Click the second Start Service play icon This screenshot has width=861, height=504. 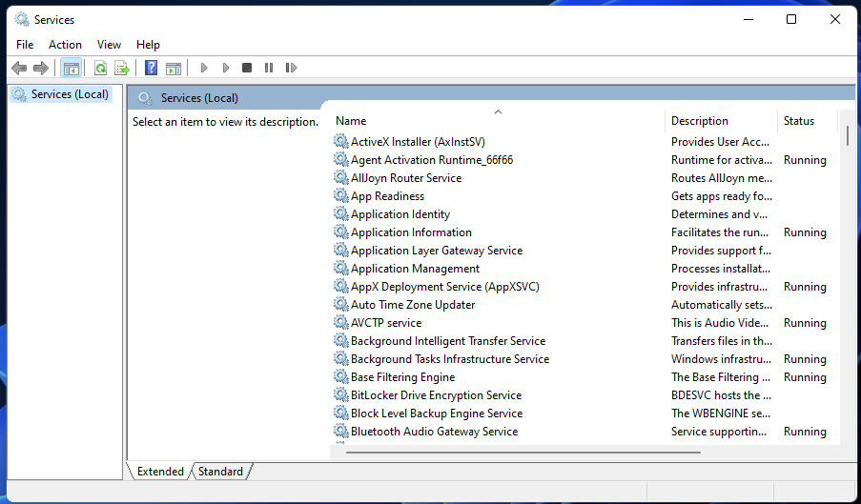[x=226, y=68]
